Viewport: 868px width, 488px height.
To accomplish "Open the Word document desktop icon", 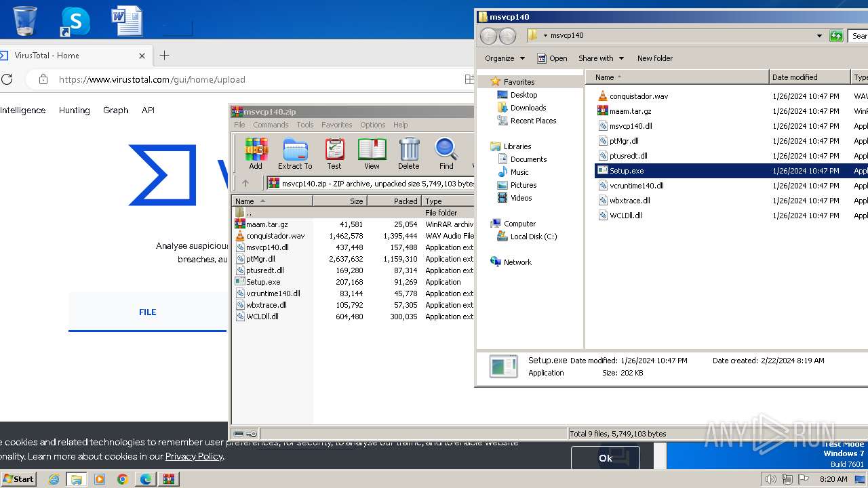I will point(127,20).
